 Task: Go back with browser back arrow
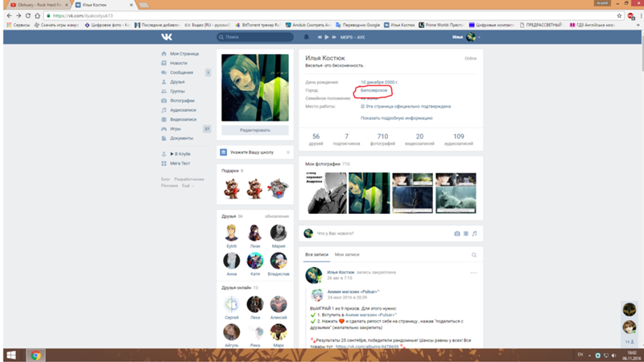[9, 15]
